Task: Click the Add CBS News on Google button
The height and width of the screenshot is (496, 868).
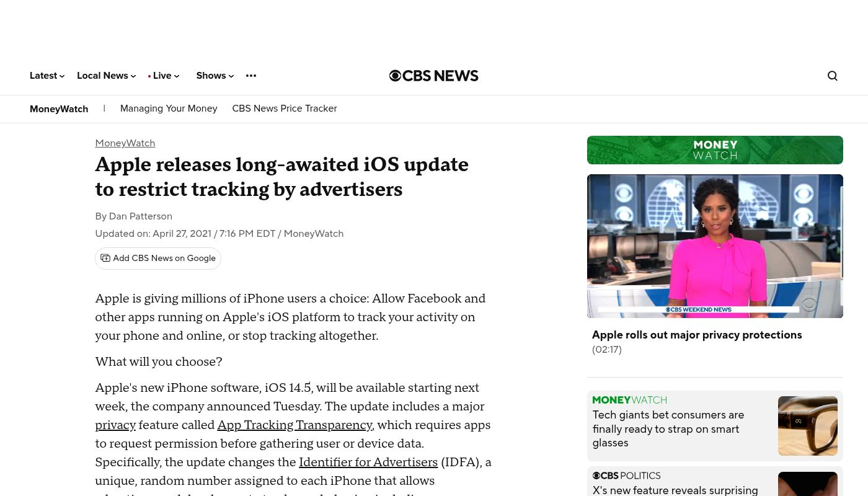Action: pyautogui.click(x=158, y=259)
